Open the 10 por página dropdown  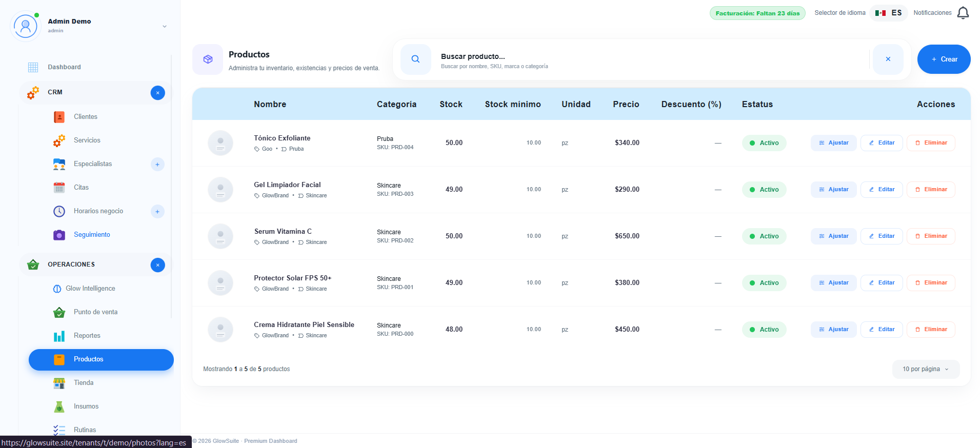click(x=926, y=369)
